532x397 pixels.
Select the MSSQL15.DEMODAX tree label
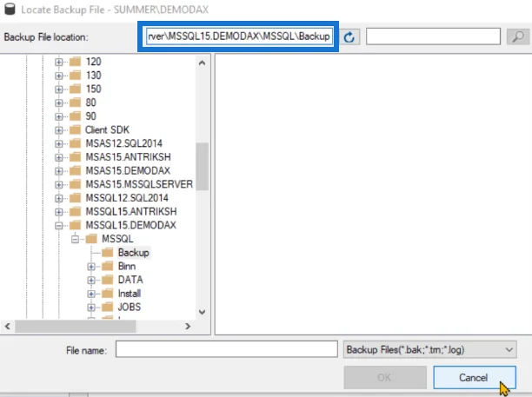click(x=131, y=225)
